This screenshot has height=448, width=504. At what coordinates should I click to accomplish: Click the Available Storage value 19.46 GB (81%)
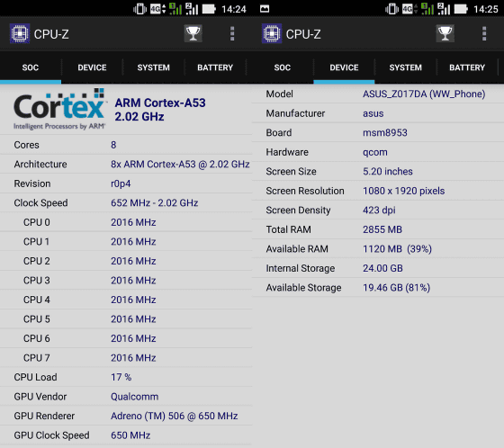pyautogui.click(x=396, y=288)
